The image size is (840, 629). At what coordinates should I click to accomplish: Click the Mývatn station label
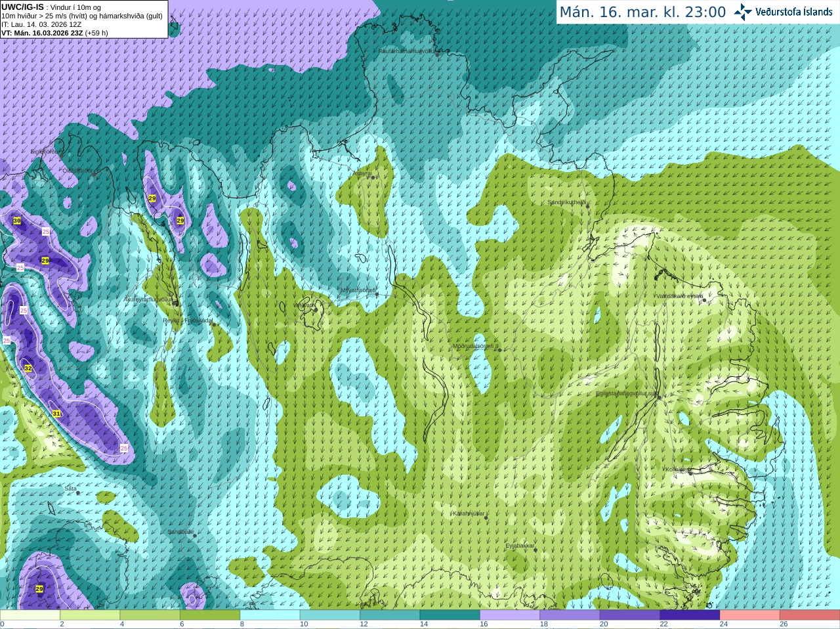coord(305,305)
